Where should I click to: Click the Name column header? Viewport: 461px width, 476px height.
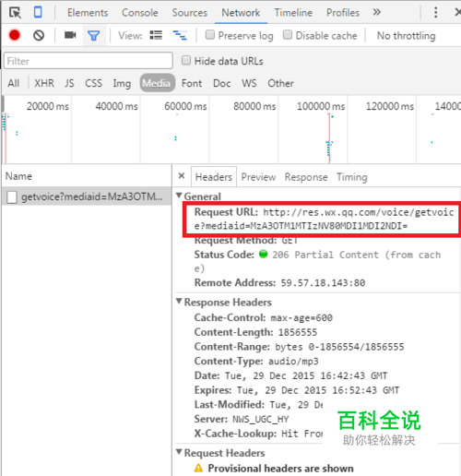(x=18, y=176)
